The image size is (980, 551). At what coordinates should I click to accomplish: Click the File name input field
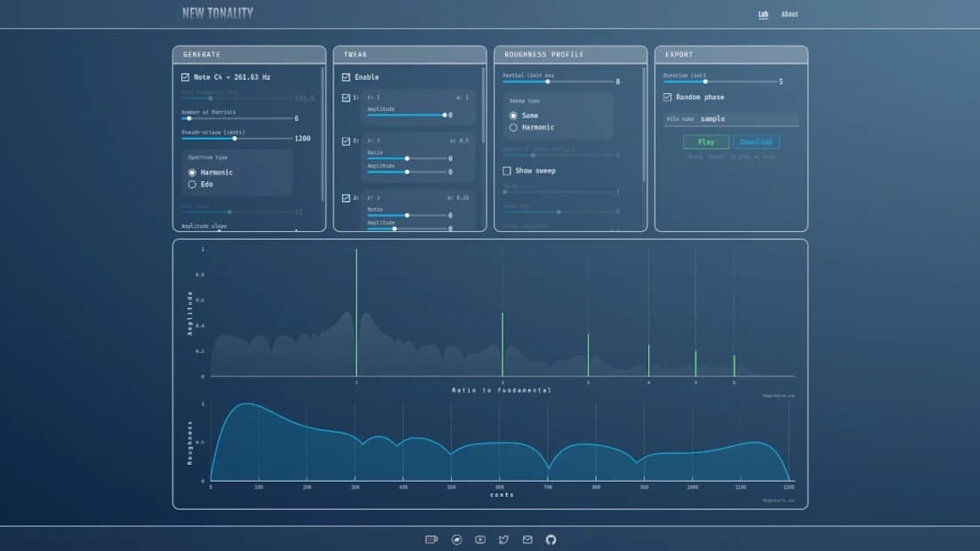[747, 119]
